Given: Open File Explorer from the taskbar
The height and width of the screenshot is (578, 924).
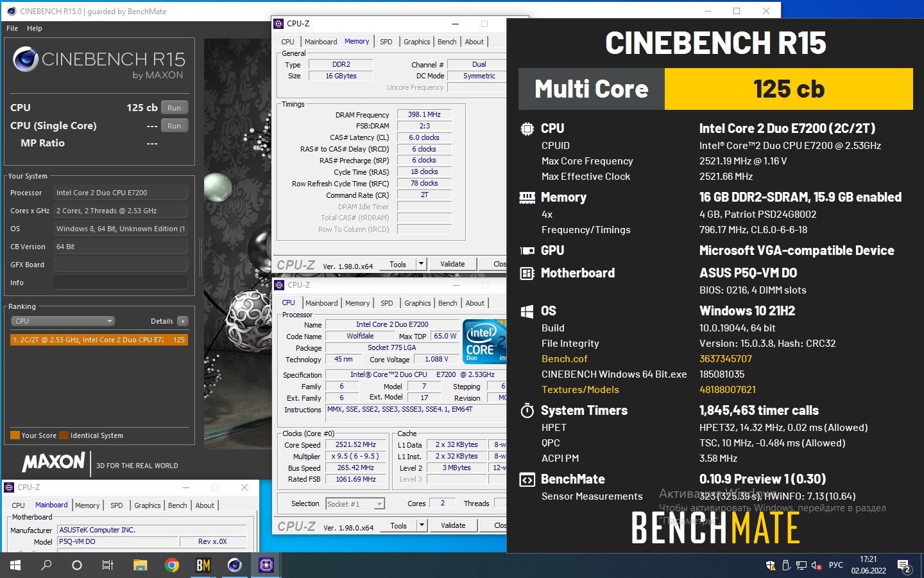Looking at the screenshot, I should [140, 565].
